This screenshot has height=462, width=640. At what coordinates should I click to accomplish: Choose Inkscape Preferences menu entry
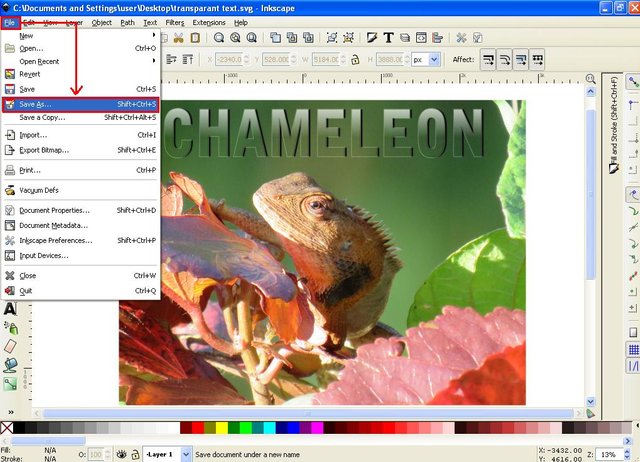(x=80, y=240)
